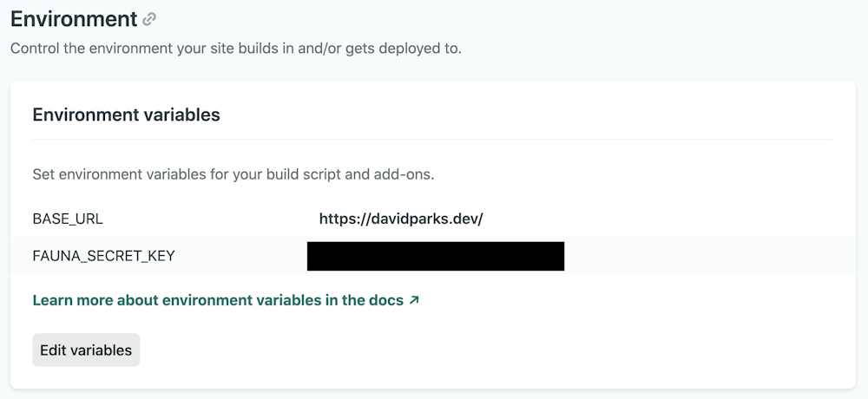868x399 pixels.
Task: Click the word 'Edit' on the gray button
Action: click(x=54, y=350)
